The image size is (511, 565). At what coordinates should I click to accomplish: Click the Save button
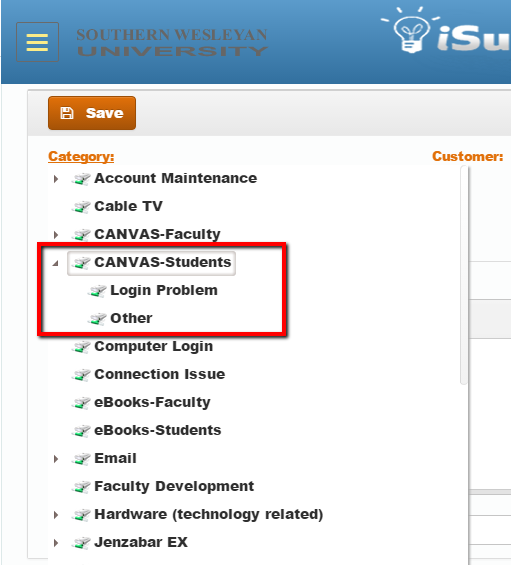click(x=92, y=113)
